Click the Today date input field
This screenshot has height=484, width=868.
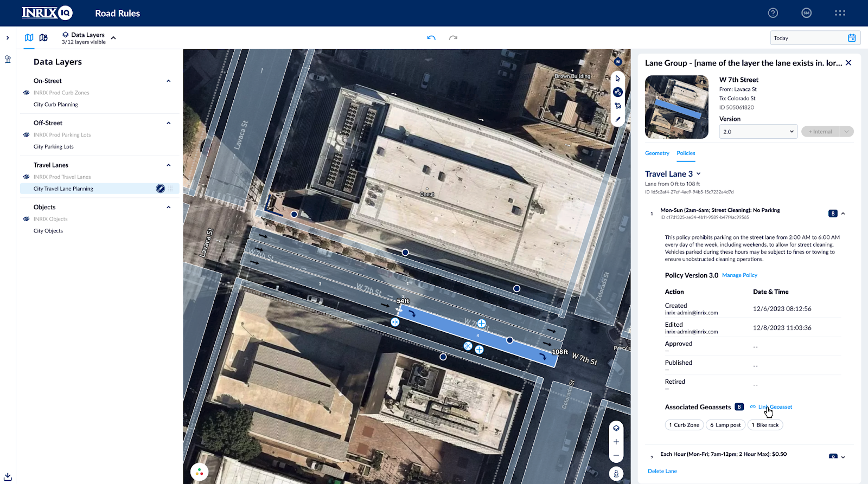[x=808, y=38]
